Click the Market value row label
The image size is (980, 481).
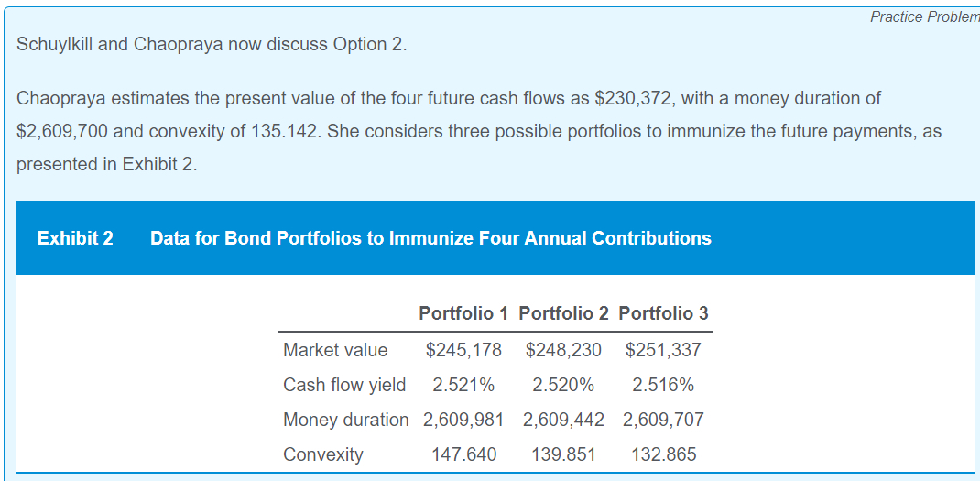click(335, 350)
